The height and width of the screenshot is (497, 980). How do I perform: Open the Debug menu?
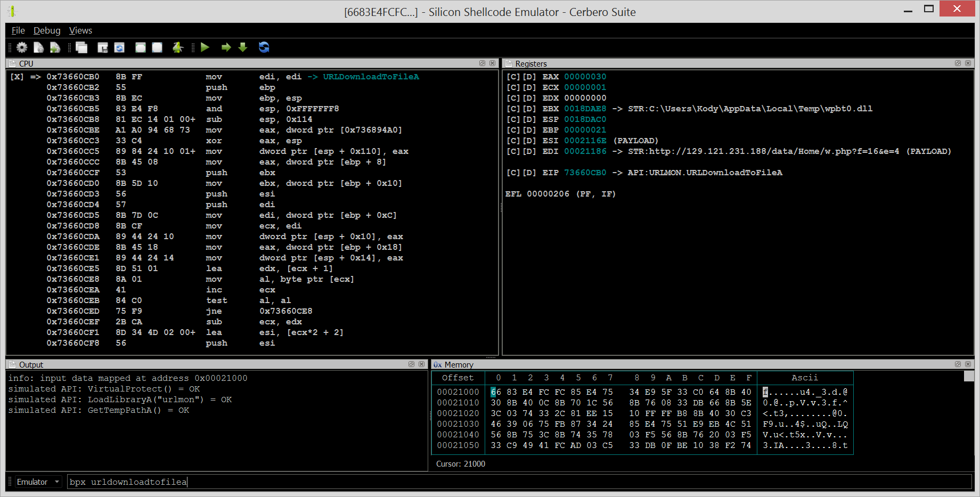(x=47, y=30)
